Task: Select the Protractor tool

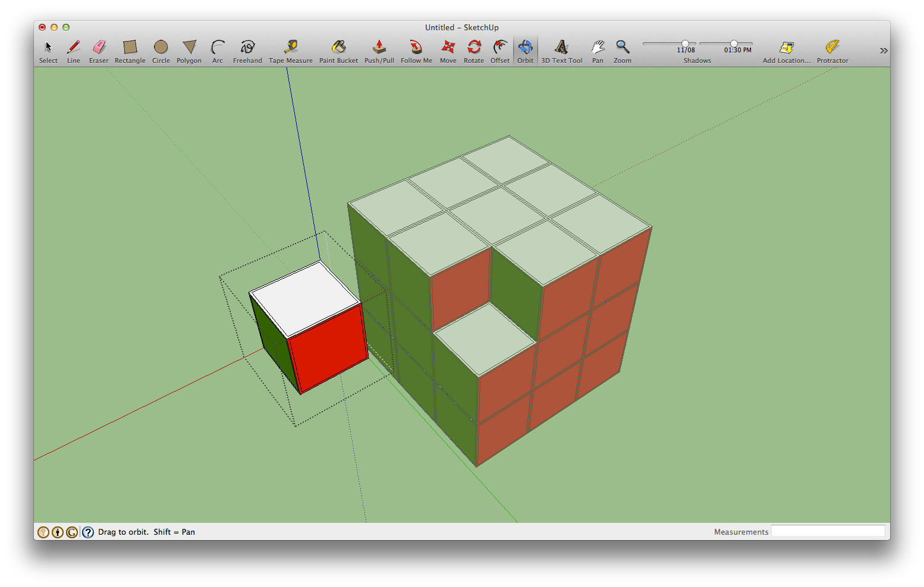Action: tap(832, 48)
